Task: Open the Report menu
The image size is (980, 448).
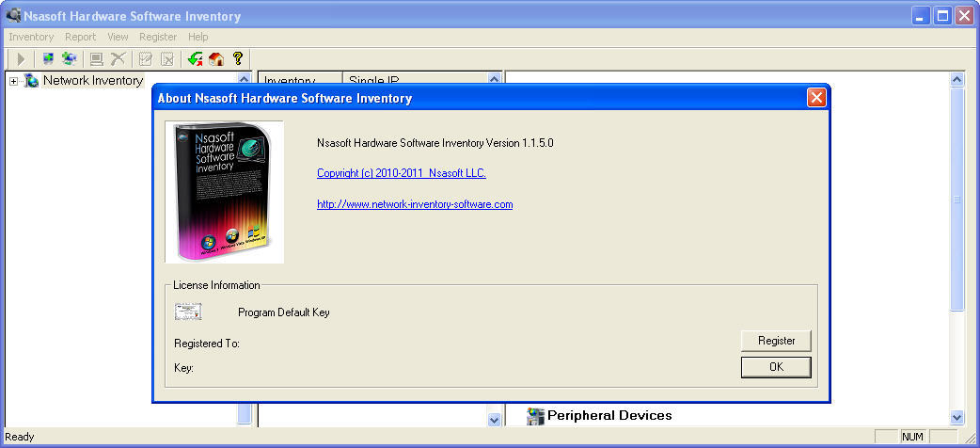Action: 81,37
